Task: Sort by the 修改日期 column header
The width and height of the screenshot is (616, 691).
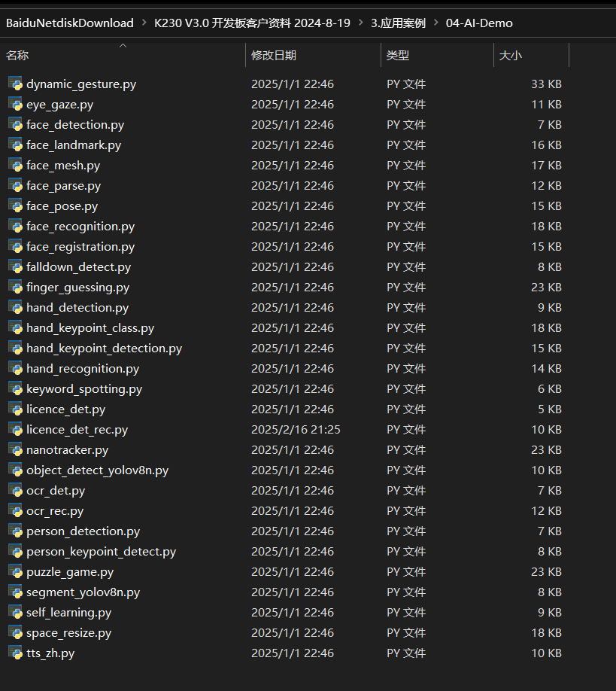Action: point(274,56)
